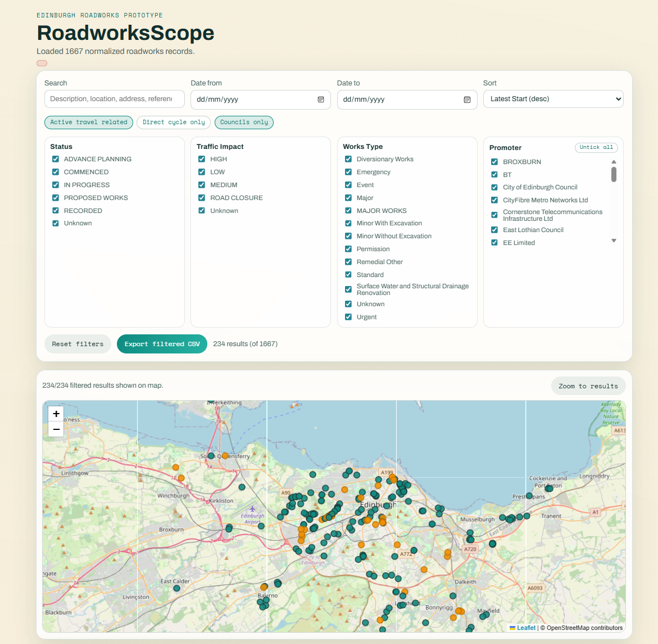Toggle the Active travel related filter chip
The height and width of the screenshot is (644, 658).
tap(89, 123)
